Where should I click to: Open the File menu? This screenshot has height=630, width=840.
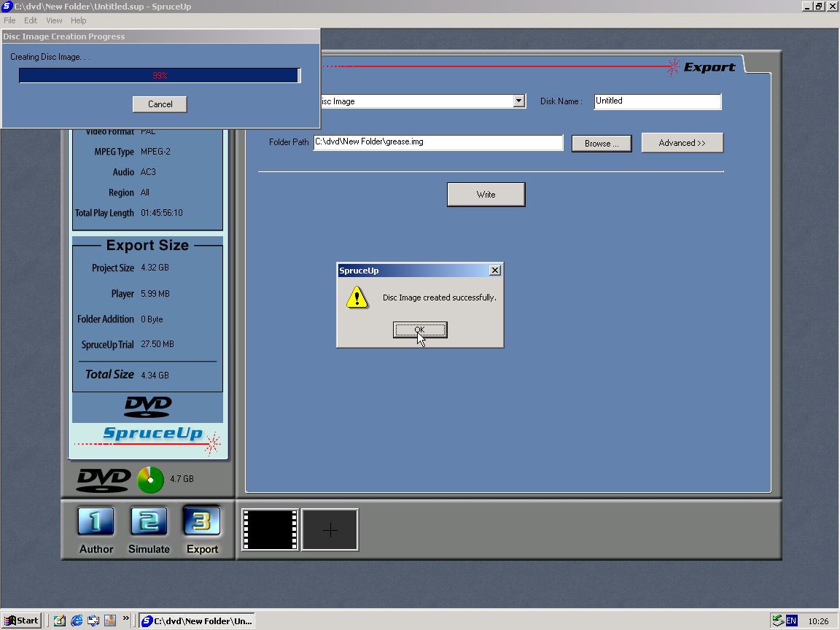[x=9, y=20]
